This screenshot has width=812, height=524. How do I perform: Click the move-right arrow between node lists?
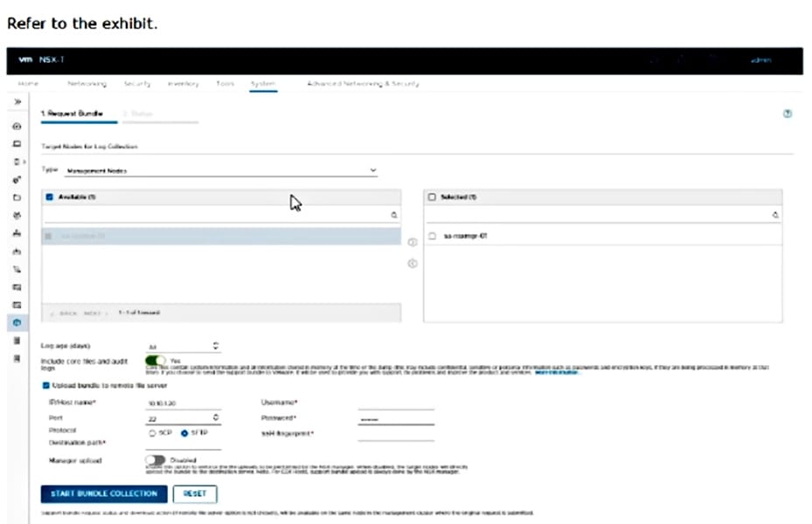coord(413,243)
